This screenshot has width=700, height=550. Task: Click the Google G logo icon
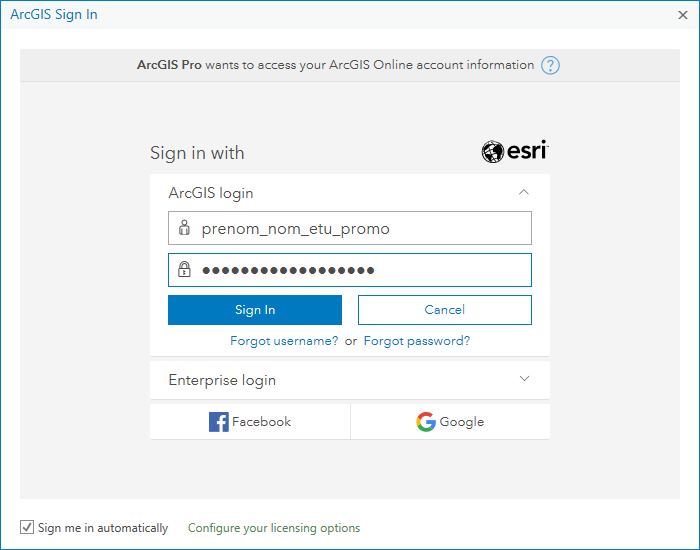point(426,422)
